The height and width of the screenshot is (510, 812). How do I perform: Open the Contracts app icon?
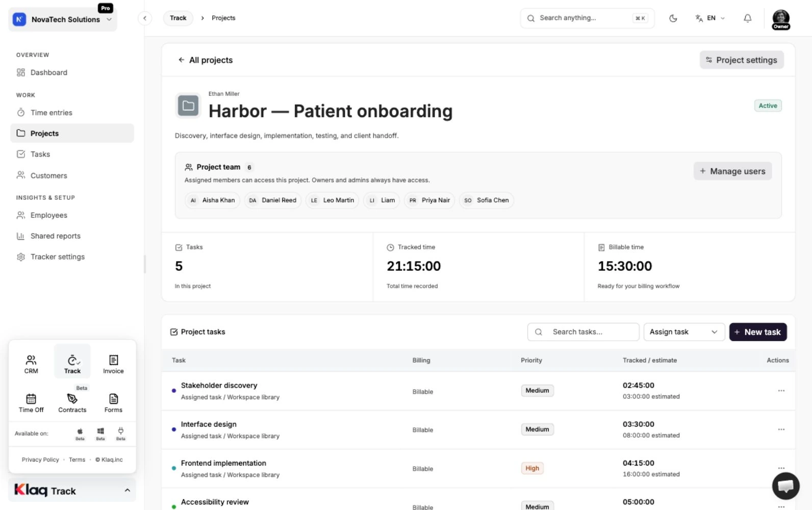coord(72,403)
